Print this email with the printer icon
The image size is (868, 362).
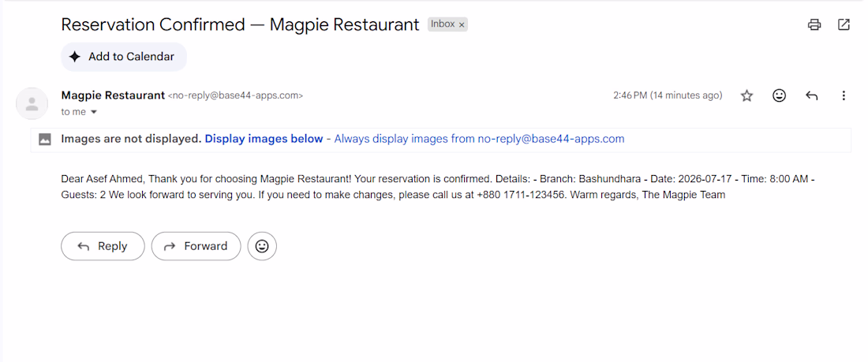pyautogui.click(x=814, y=24)
